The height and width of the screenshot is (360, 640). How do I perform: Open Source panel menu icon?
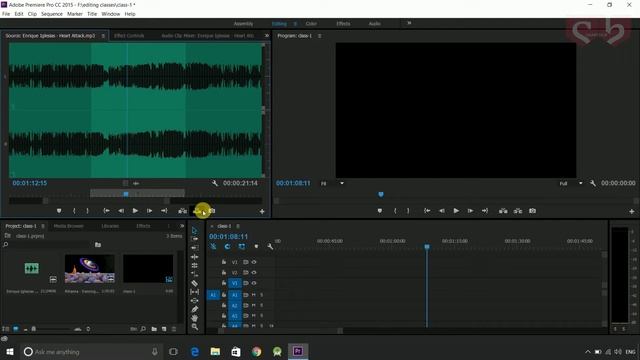[x=103, y=36]
